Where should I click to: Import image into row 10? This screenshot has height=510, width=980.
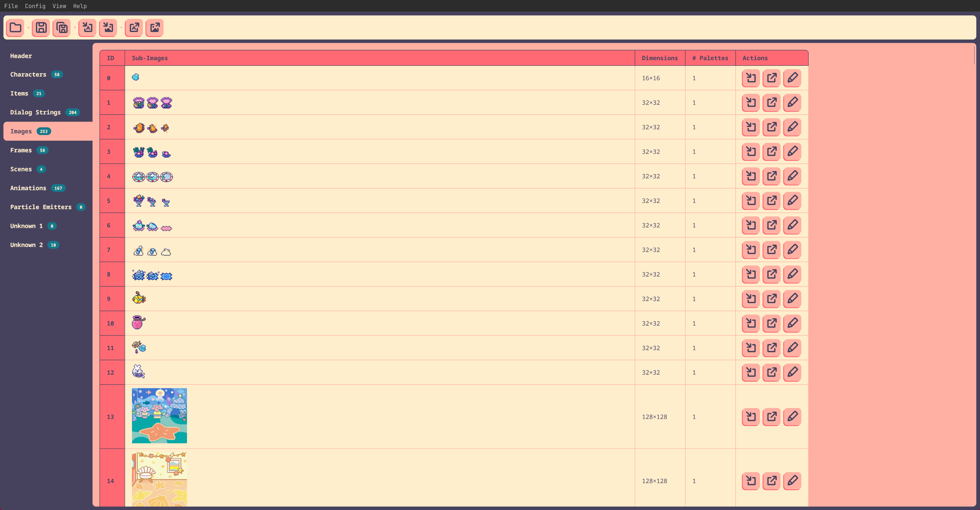(751, 323)
